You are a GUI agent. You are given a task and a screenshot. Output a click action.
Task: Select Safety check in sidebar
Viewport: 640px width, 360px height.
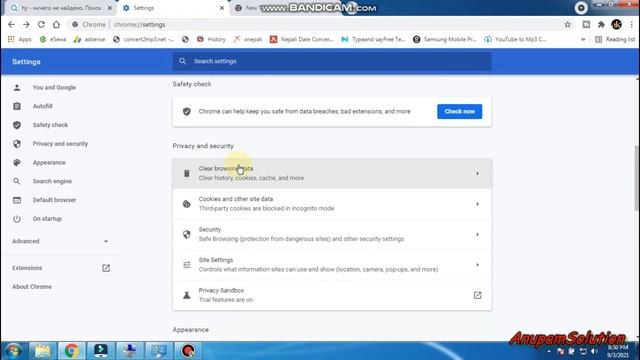point(50,125)
